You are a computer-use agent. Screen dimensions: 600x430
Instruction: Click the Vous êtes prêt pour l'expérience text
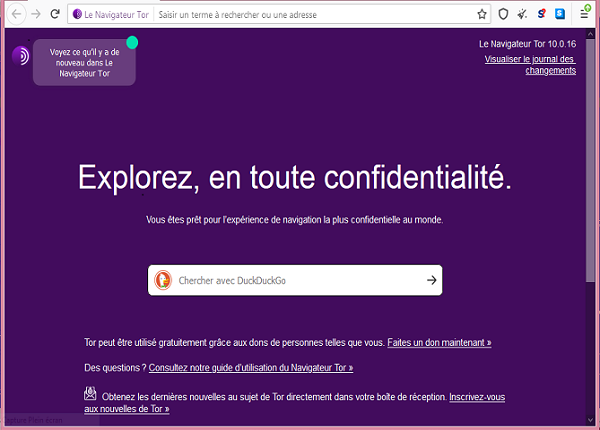tap(295, 220)
